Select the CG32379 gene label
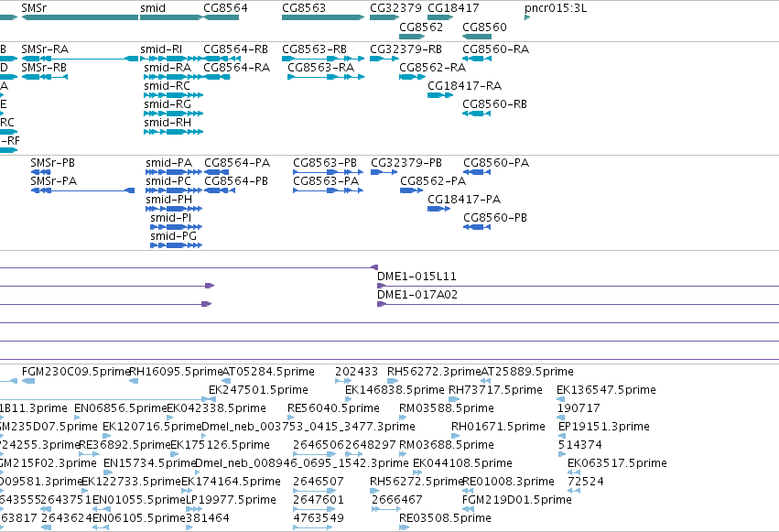Image resolution: width=779 pixels, height=532 pixels. click(395, 8)
